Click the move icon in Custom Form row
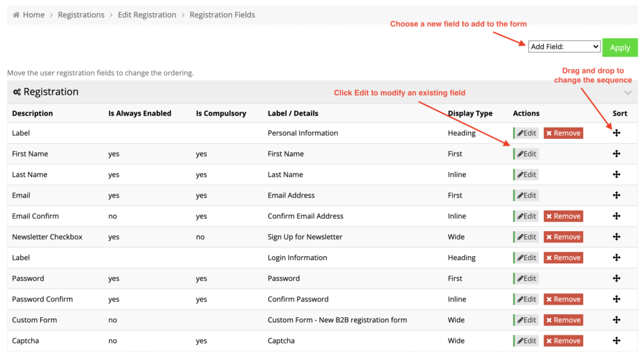644x358 pixels. tap(616, 320)
